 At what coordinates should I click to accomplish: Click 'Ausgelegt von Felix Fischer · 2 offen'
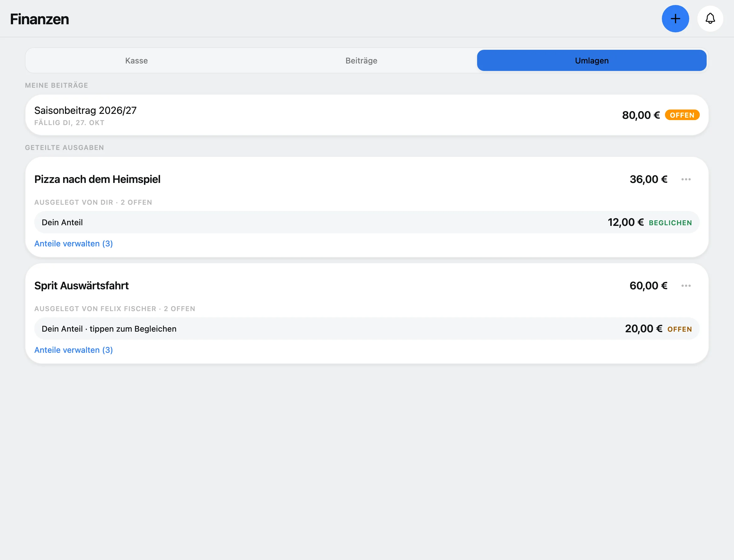(x=115, y=309)
